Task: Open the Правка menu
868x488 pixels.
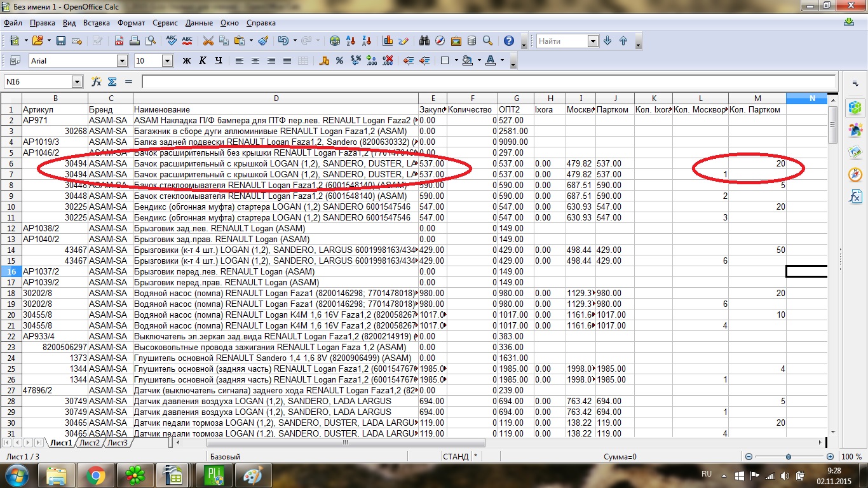Action: (43, 23)
